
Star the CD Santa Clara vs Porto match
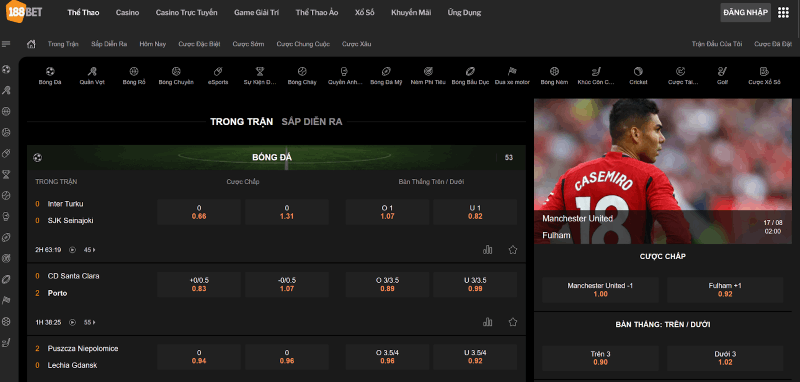513,322
